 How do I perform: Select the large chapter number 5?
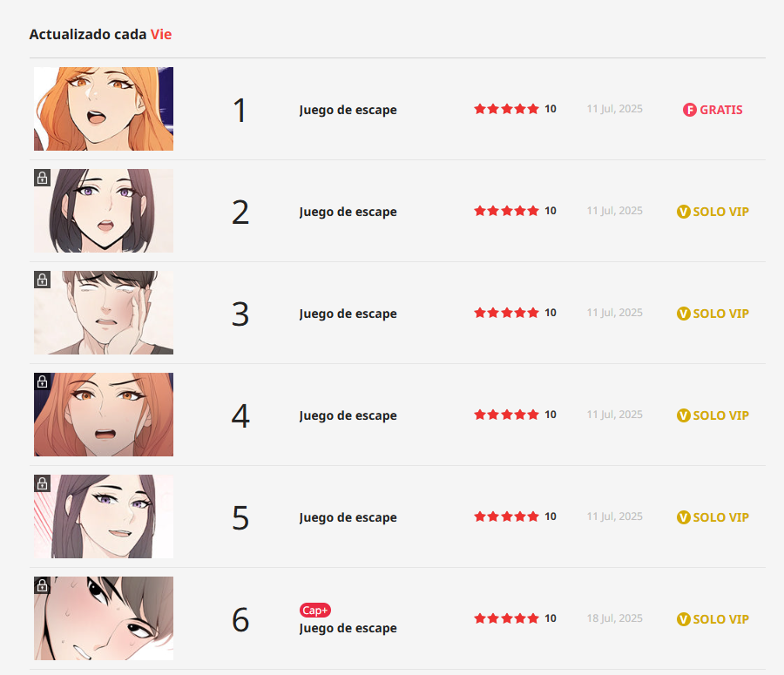240,518
